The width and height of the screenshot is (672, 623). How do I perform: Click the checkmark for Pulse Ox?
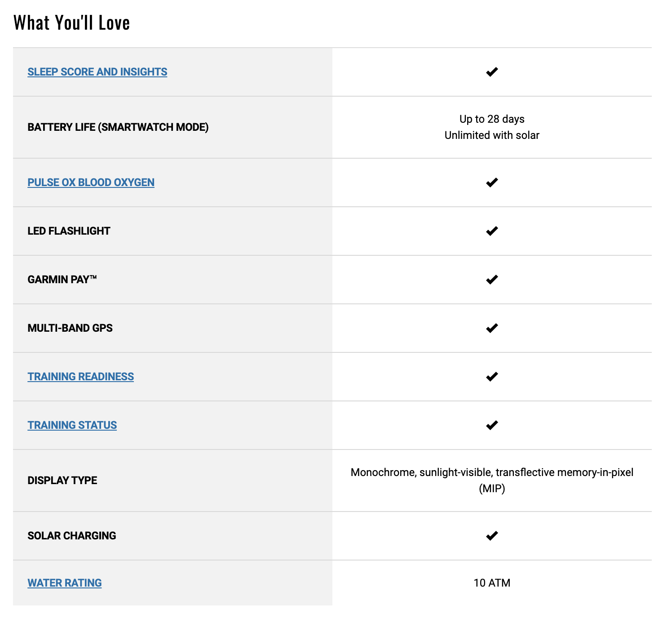pyautogui.click(x=492, y=182)
